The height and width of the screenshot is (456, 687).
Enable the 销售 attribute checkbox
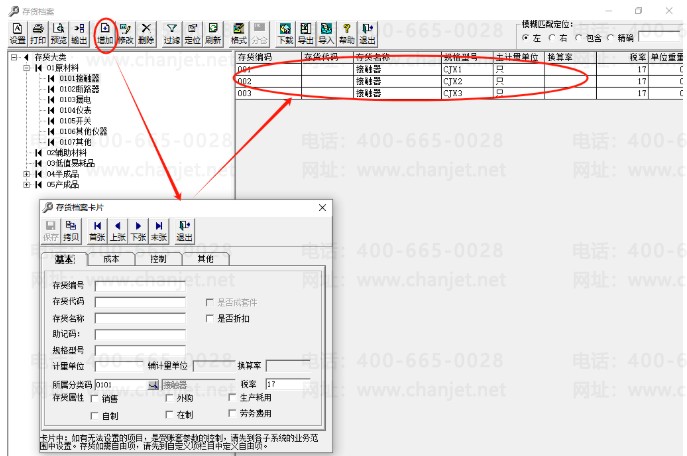[x=94, y=399]
